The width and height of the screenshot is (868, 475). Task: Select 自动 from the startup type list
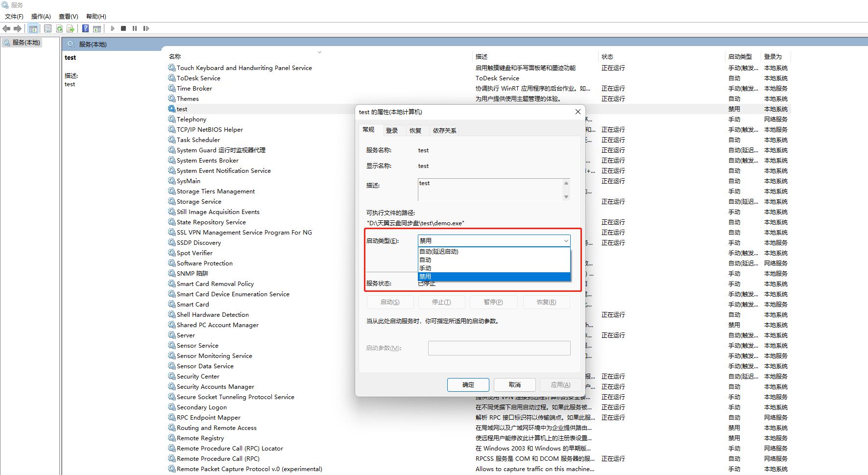pos(425,260)
